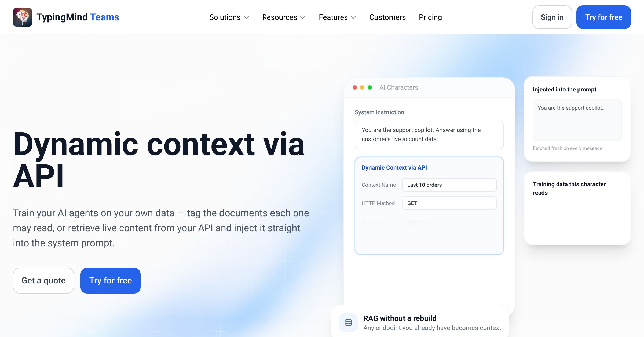Click the yellow dot in AI Characters window
Image resolution: width=644 pixels, height=337 pixels.
click(362, 87)
